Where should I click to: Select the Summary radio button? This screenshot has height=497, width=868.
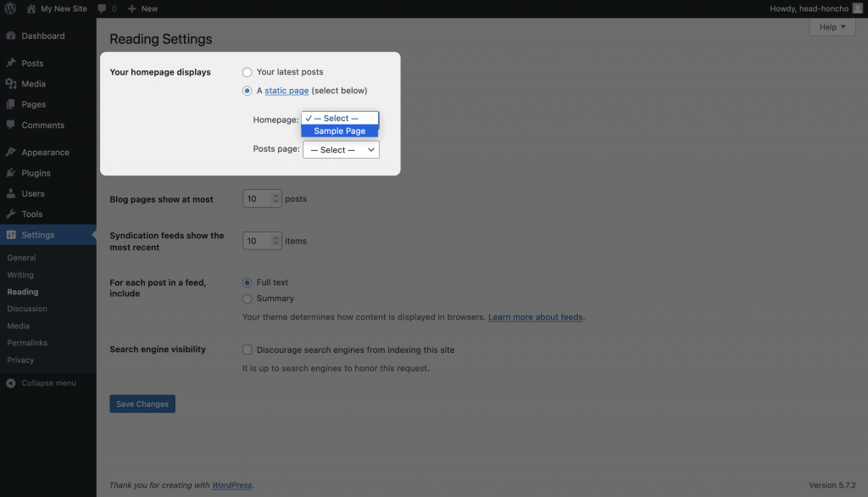248,299
